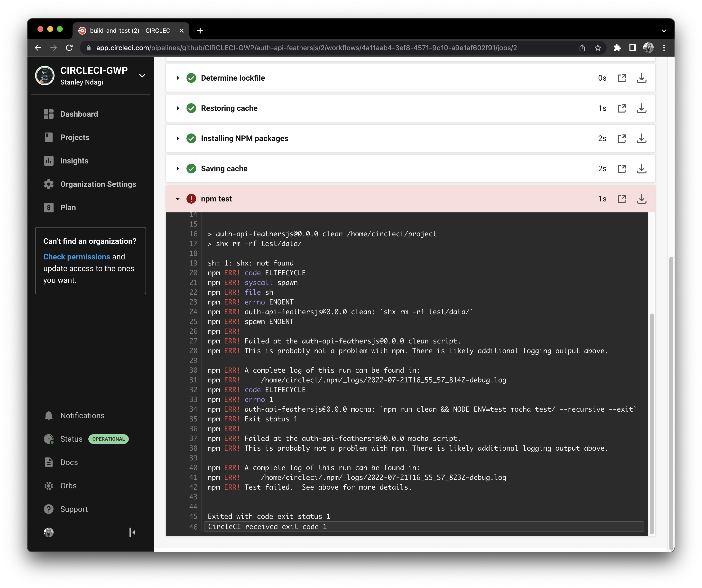Collapse the sidebar navigation panel
The width and height of the screenshot is (702, 588).
click(132, 532)
